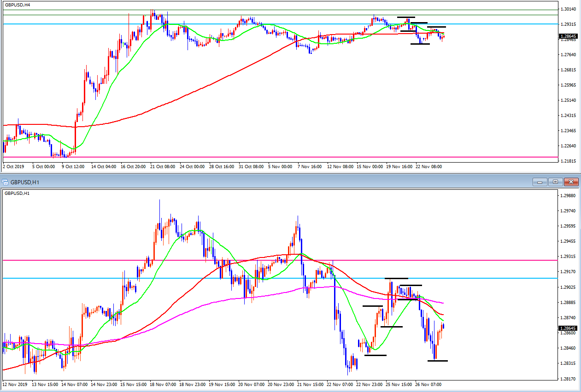The height and width of the screenshot is (392, 581).
Task: Click the 13 Nov 15:00 time label
Action: (45, 383)
